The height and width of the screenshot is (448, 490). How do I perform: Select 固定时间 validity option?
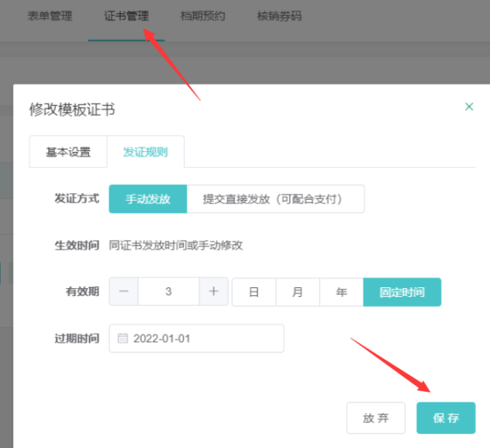click(x=402, y=291)
